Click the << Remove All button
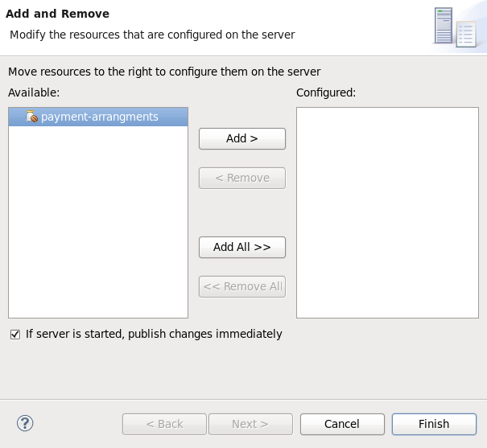This screenshot has width=487, height=448. [242, 286]
